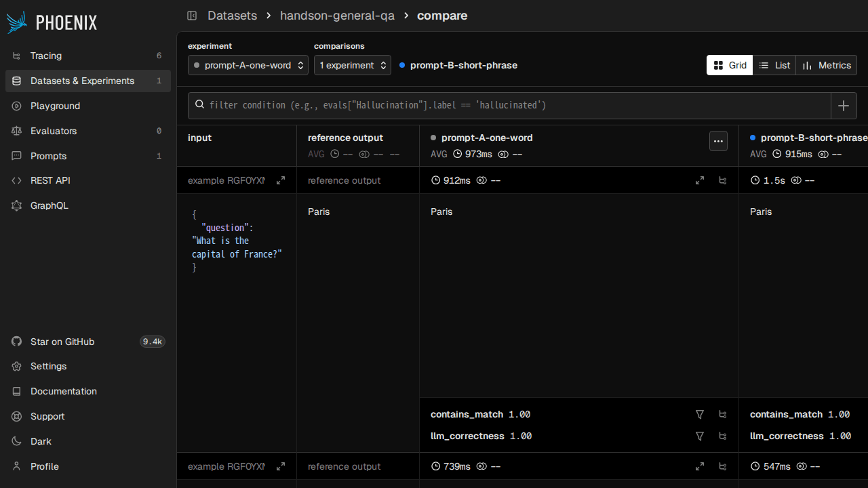The height and width of the screenshot is (488, 868).
Task: Toggle Dark theme mode
Action: pyautogui.click(x=41, y=441)
